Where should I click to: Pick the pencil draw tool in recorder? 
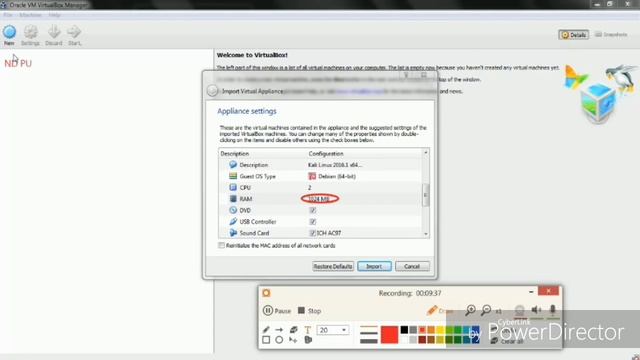[x=266, y=329]
